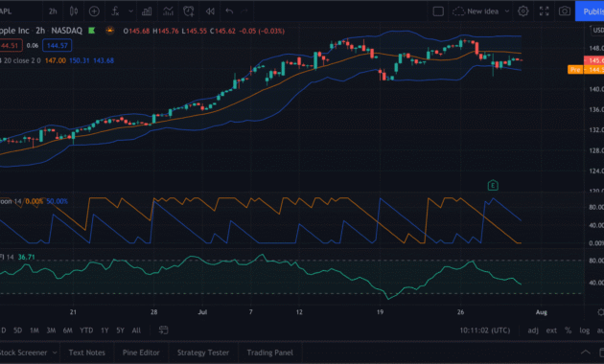This screenshot has height=364, width=604.
Task: Take a chart snapshot with camera icon
Action: [x=565, y=11]
